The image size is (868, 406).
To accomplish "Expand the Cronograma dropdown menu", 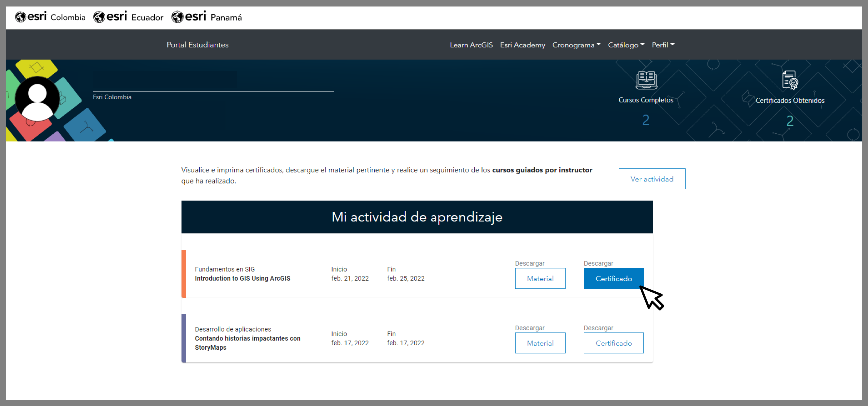I will 576,45.
